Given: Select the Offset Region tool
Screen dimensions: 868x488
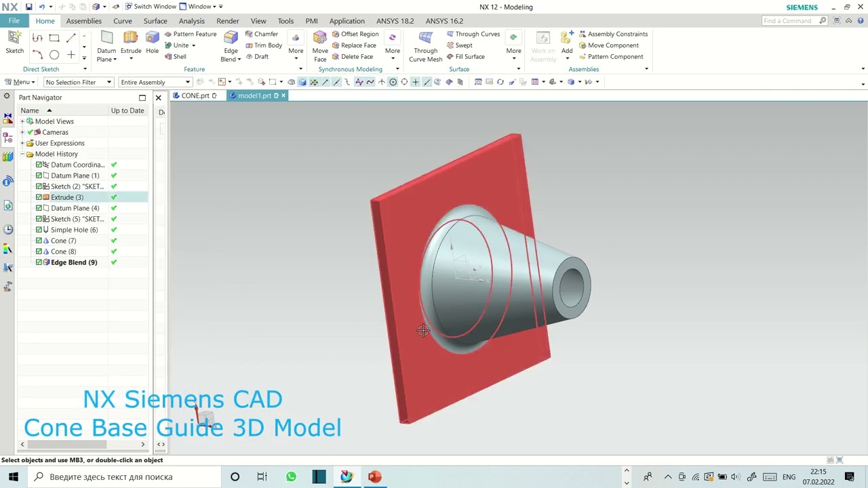Looking at the screenshot, I should 355,34.
